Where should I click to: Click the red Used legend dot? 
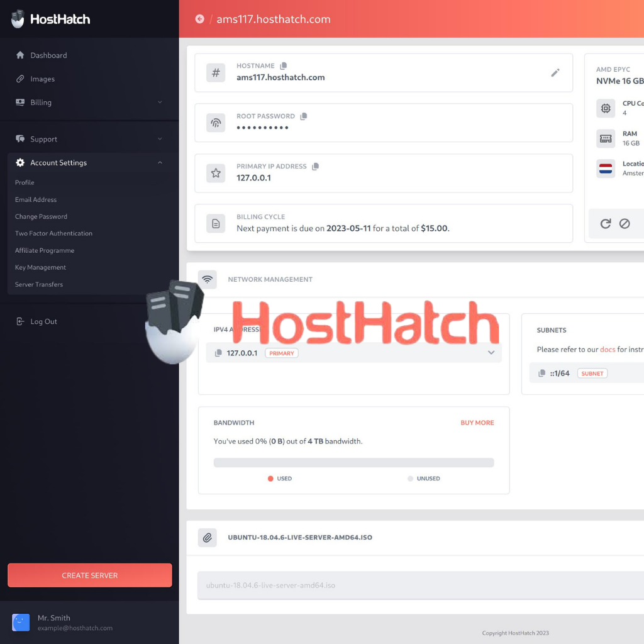tap(270, 479)
